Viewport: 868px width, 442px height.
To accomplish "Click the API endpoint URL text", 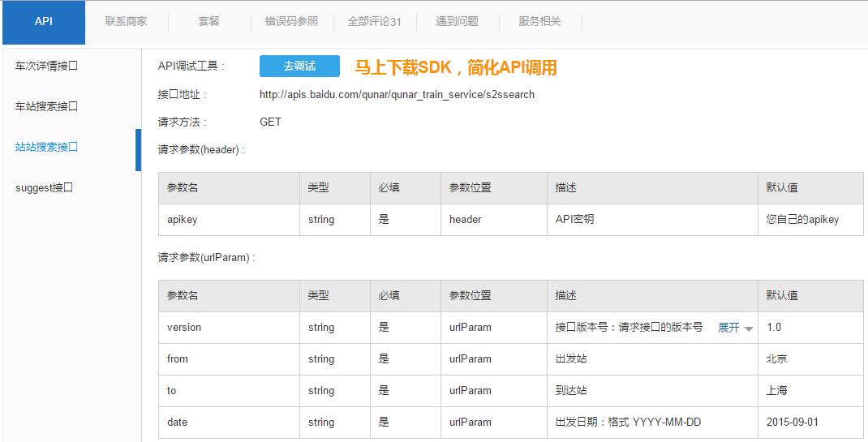I will pos(397,95).
